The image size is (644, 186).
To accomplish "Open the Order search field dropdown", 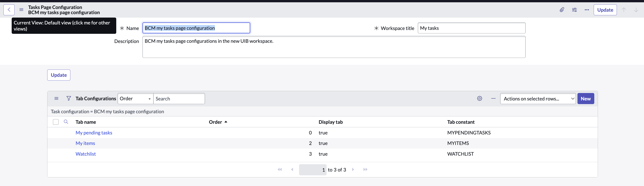I will pos(135,98).
